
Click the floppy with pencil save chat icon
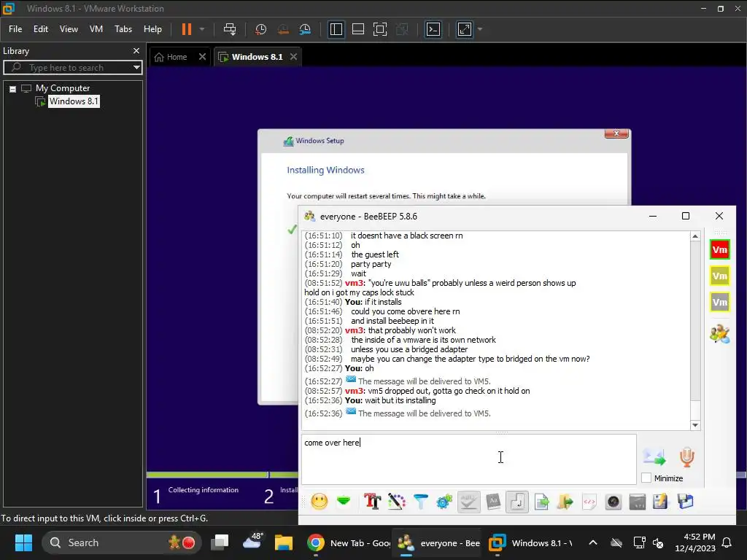click(x=660, y=502)
